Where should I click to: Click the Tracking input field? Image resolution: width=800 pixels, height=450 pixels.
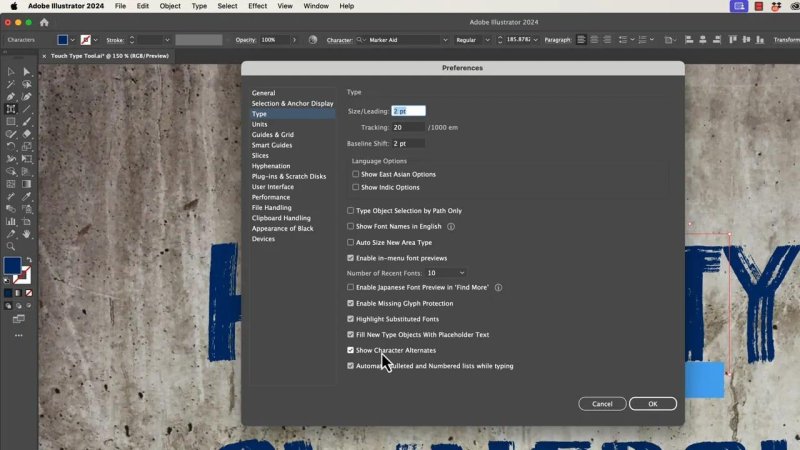[x=408, y=127]
